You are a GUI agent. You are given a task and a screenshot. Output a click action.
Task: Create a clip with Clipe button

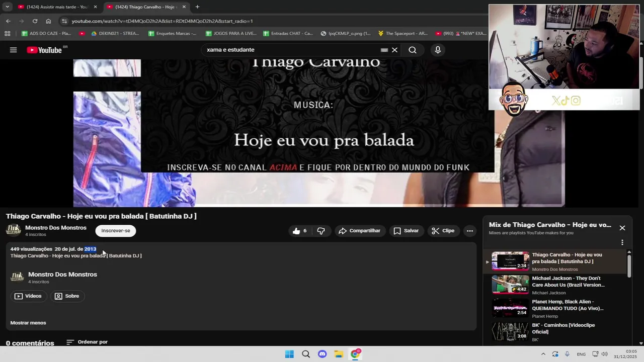coord(443,231)
